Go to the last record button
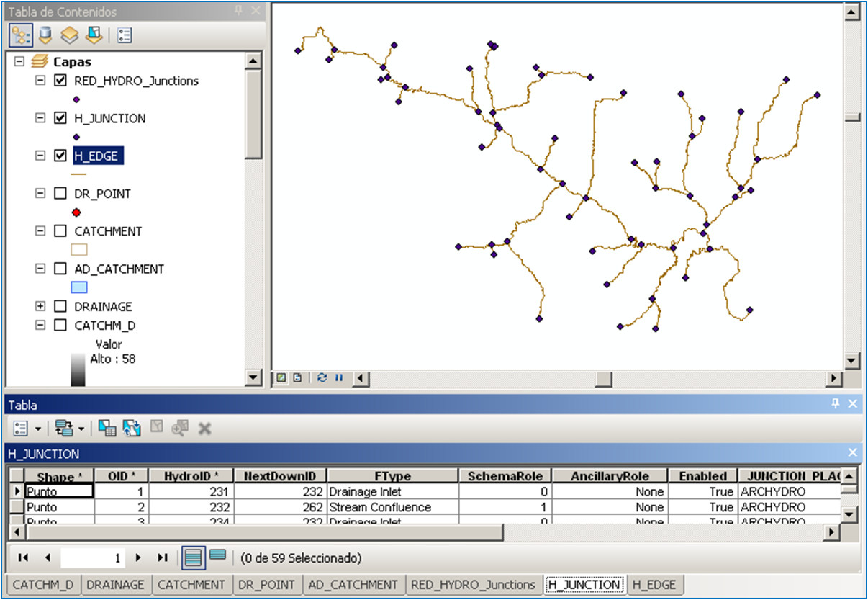This screenshot has width=868, height=600. (163, 558)
